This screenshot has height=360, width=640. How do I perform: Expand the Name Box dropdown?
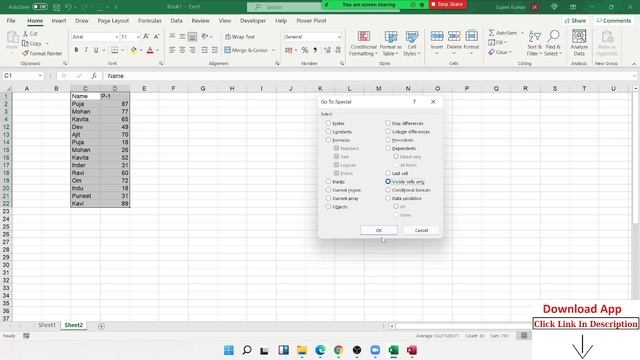point(40,76)
